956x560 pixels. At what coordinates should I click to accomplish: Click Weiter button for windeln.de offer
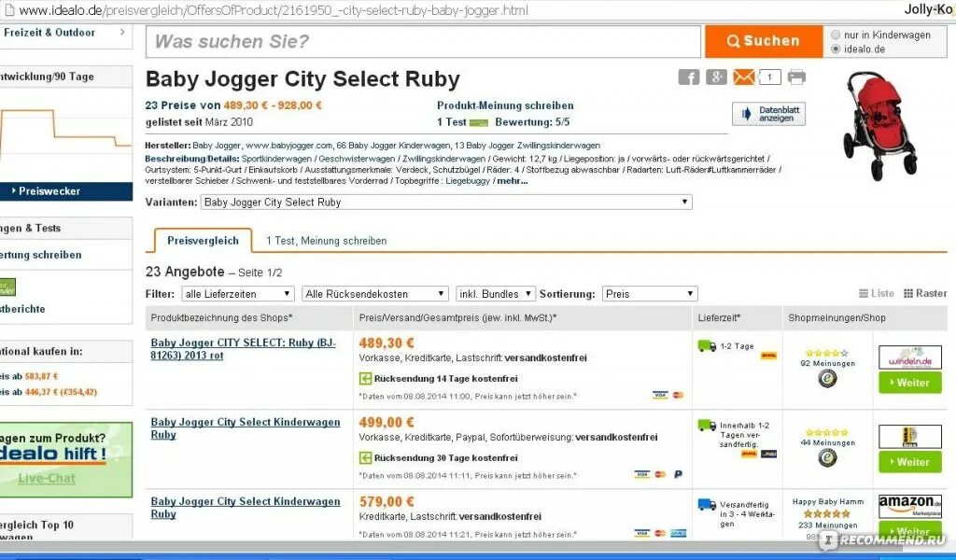click(909, 383)
